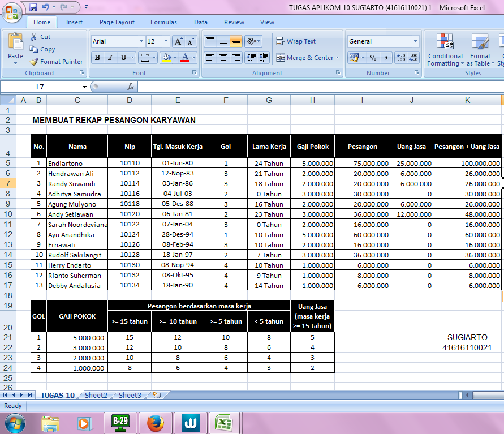Toggle bold formatting

tap(97, 58)
